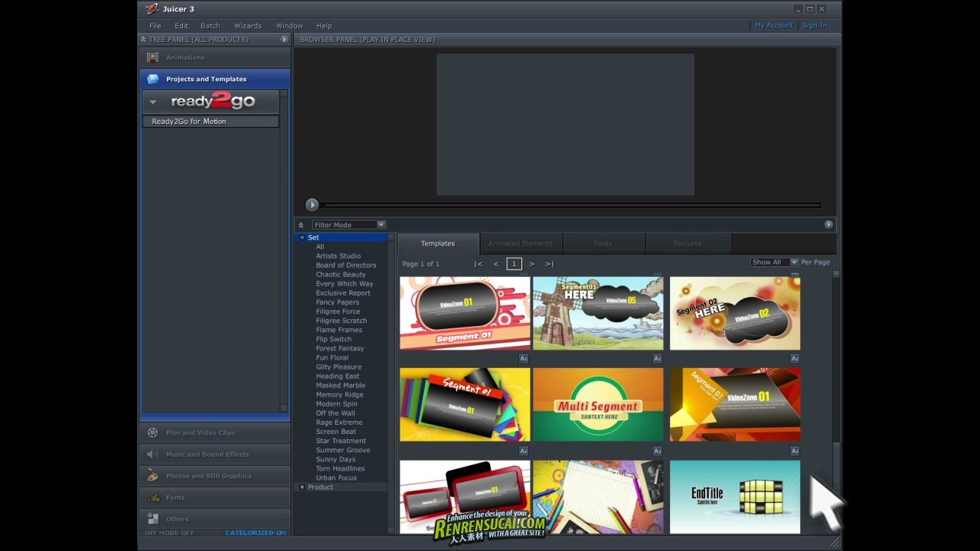
Task: Select windmill Segment05 template thumbnail
Action: point(598,313)
